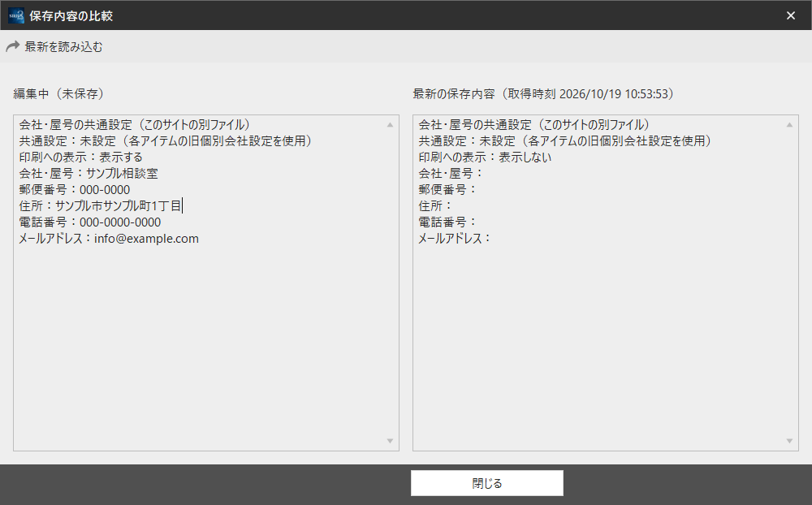Click the right pane scroll-up arrow

[789, 125]
